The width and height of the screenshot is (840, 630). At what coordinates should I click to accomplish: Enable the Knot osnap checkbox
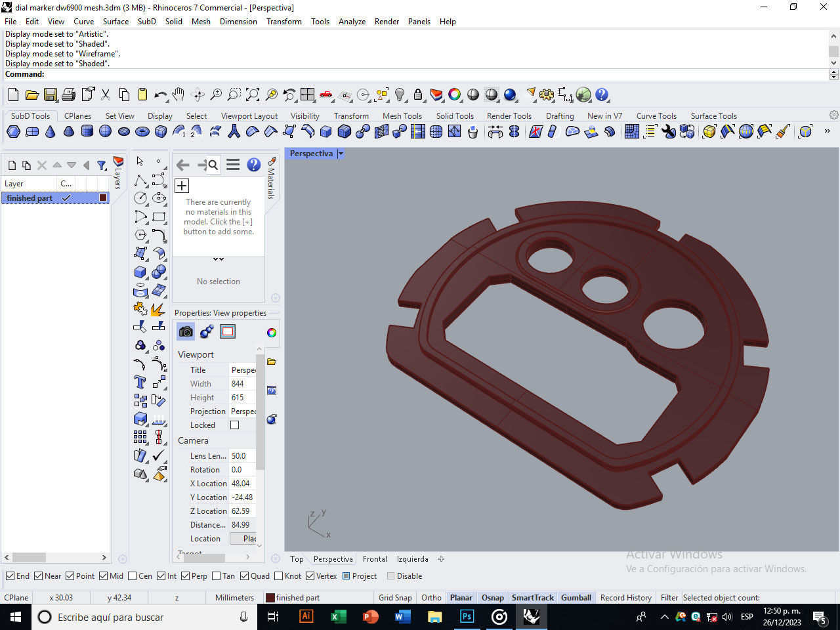coord(278,576)
